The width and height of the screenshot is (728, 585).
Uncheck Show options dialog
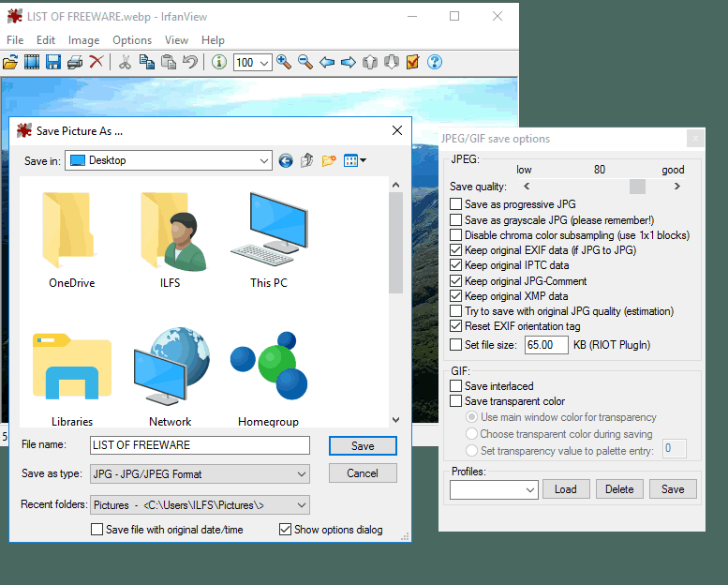[x=285, y=530]
